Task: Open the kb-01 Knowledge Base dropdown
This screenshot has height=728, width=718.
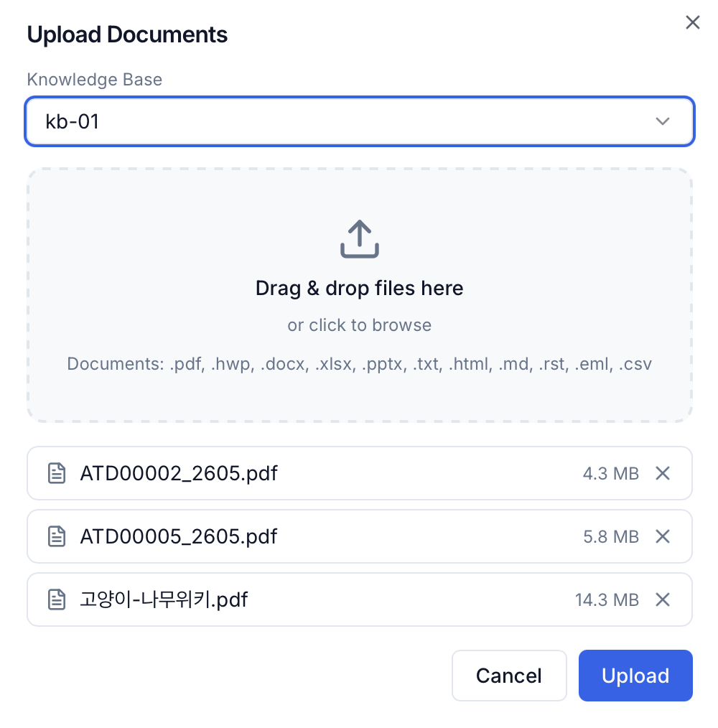Action: click(360, 121)
